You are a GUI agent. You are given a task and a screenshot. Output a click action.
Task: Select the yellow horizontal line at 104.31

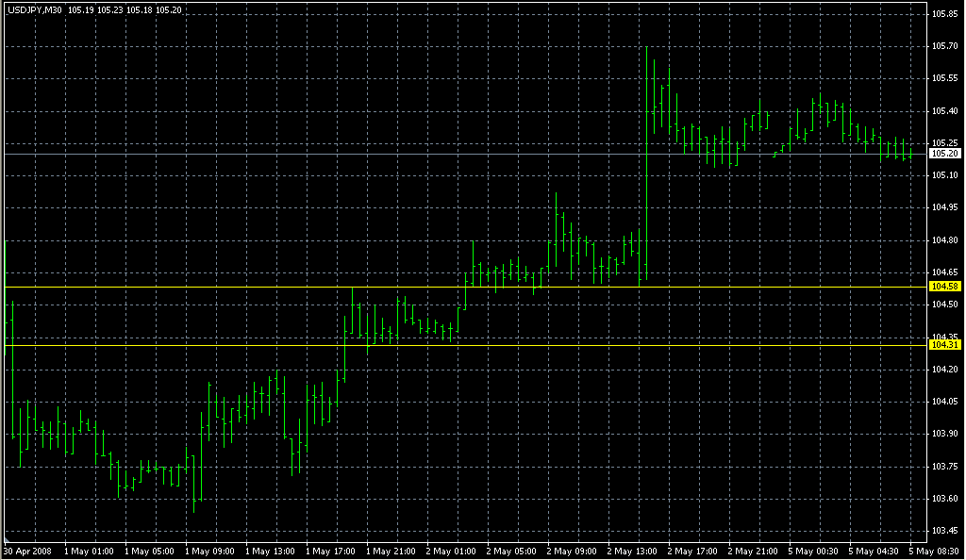(466, 345)
